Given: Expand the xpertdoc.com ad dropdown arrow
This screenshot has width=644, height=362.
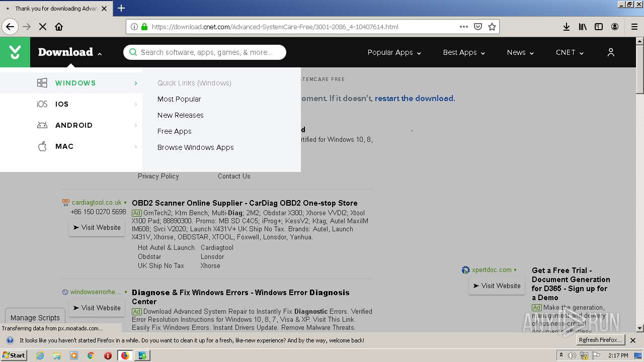Looking at the screenshot, I should pos(515,270).
